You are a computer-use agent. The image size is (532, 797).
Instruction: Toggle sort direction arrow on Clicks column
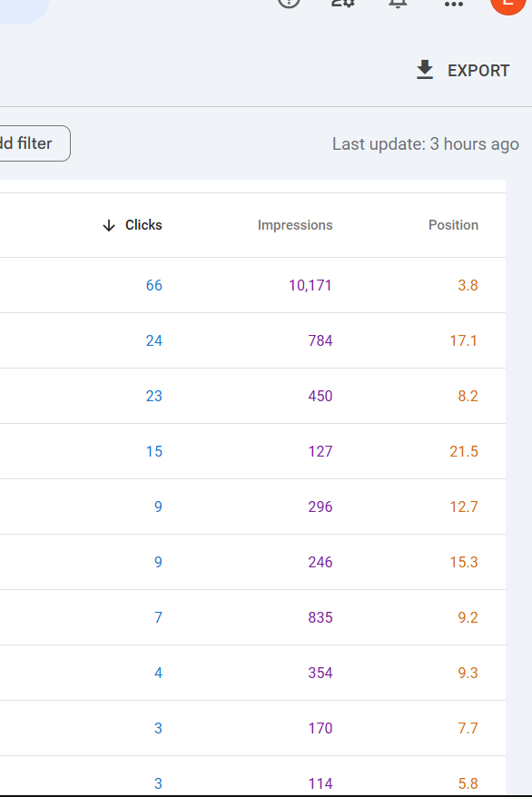[x=109, y=224]
